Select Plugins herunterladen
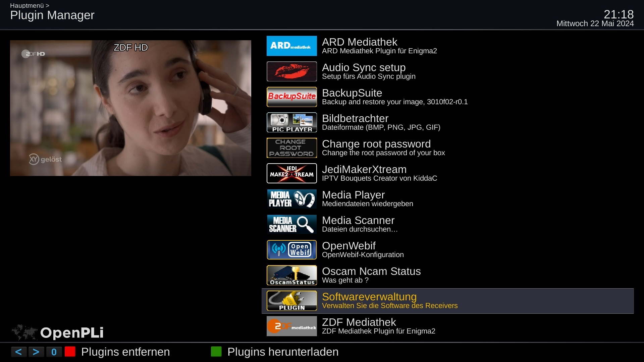 tap(283, 352)
